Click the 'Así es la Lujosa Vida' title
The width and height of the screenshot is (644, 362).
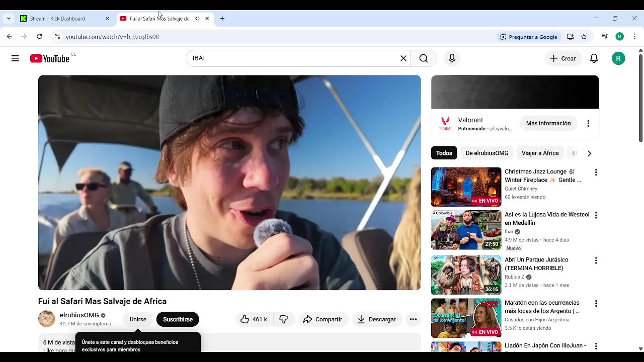(x=547, y=219)
